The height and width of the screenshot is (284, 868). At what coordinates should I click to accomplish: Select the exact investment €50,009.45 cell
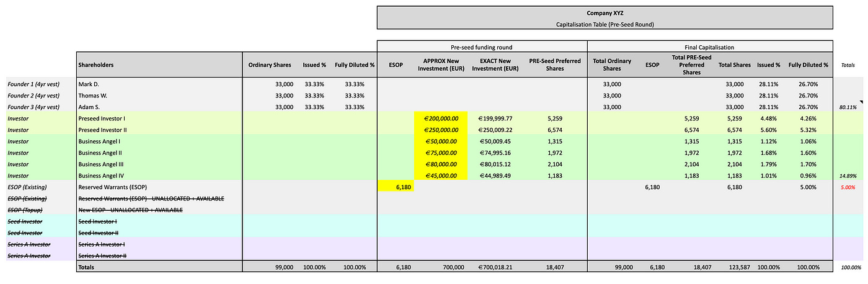[x=496, y=141]
